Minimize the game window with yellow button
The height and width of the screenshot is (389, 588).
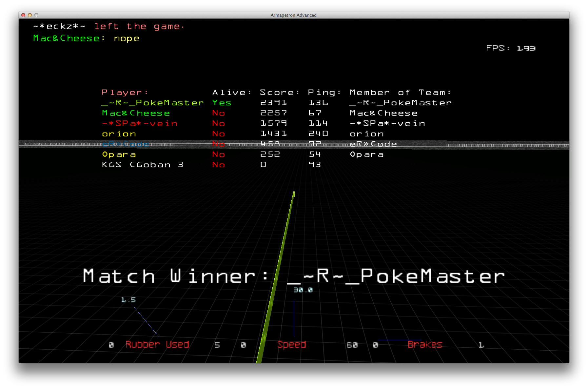point(30,15)
